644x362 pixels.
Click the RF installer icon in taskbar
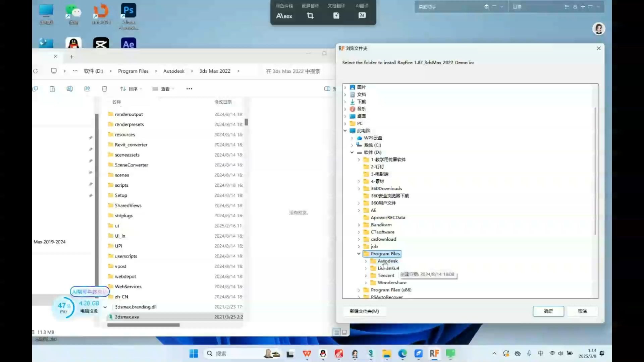[434, 353]
